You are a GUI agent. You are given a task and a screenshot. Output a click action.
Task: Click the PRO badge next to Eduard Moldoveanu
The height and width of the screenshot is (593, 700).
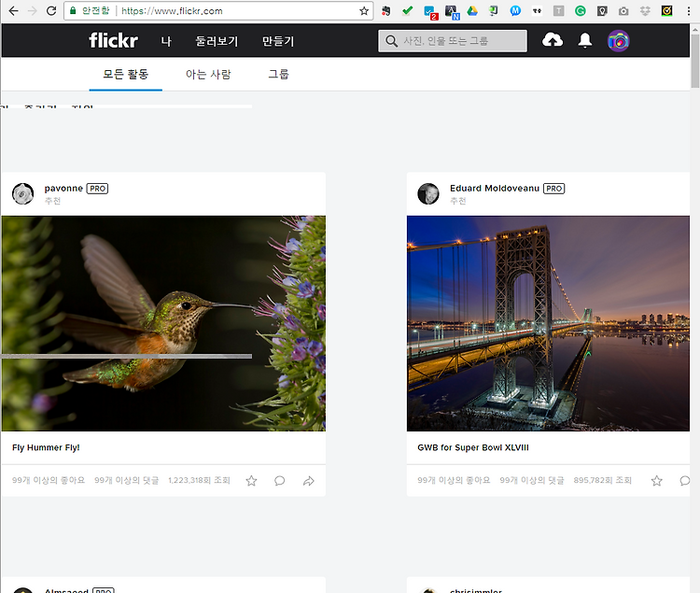[x=553, y=189]
